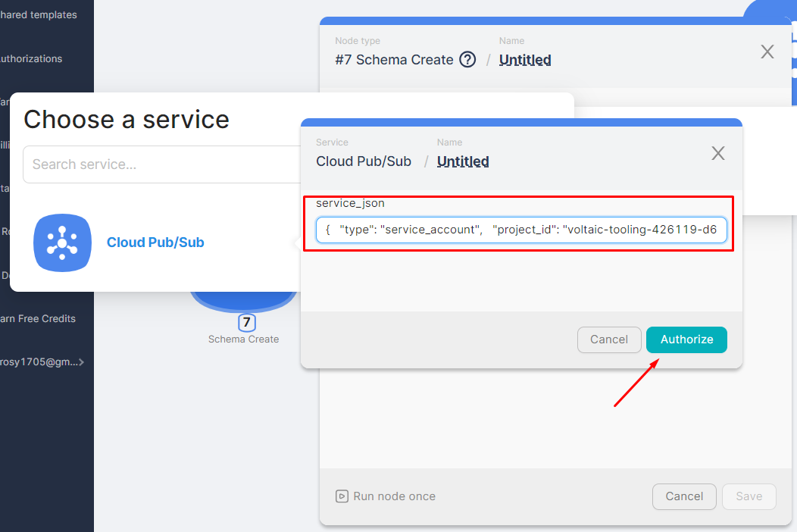
Task: Click the Save button in node panel
Action: (x=749, y=496)
